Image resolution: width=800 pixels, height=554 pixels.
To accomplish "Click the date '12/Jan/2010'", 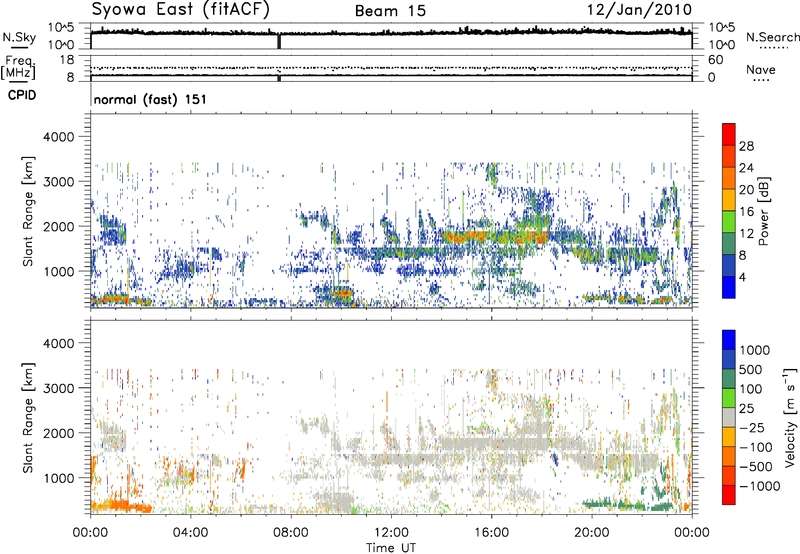I will [639, 10].
